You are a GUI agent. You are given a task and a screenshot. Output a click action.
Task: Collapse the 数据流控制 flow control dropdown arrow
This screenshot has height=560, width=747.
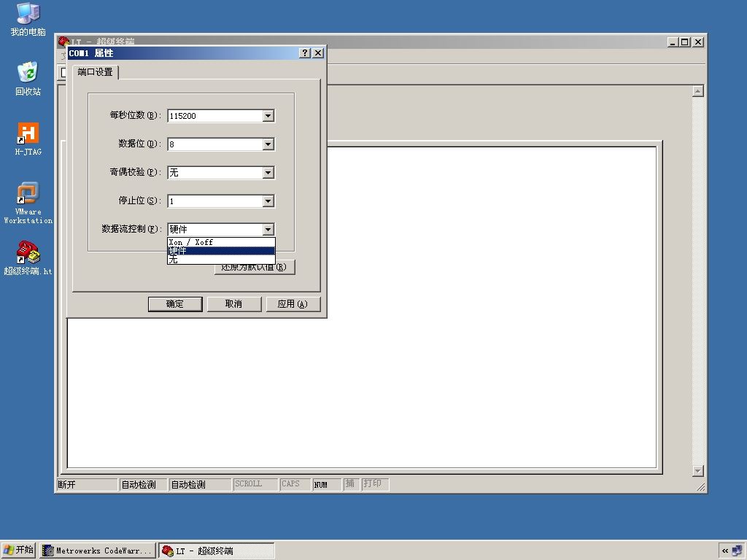coord(268,230)
